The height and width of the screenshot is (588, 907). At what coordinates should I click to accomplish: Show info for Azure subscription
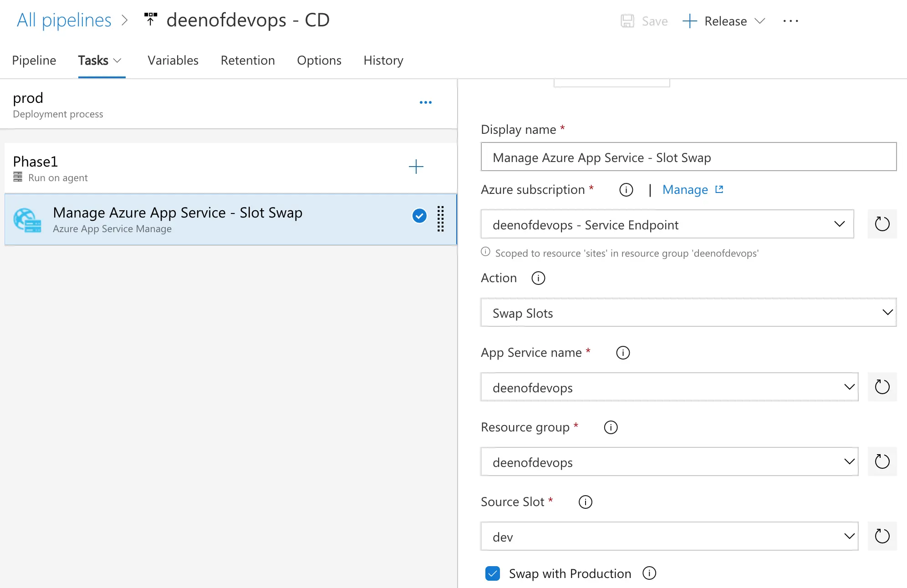[626, 190]
